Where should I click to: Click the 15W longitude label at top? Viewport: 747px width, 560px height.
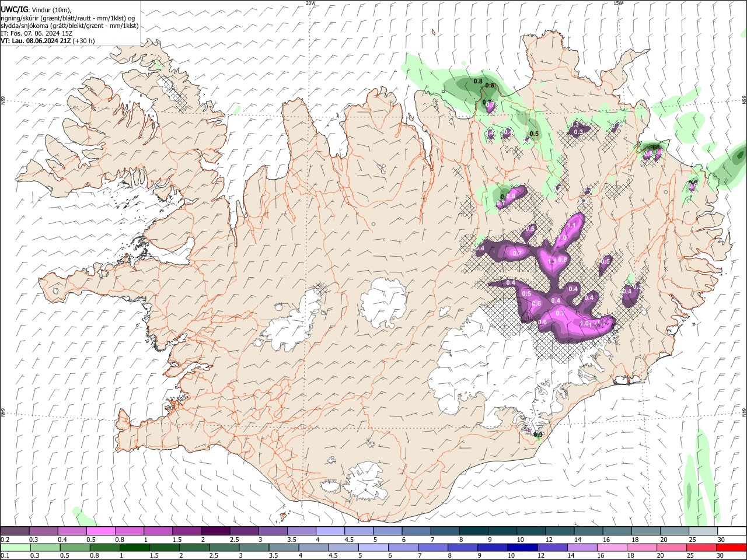pos(618,3)
